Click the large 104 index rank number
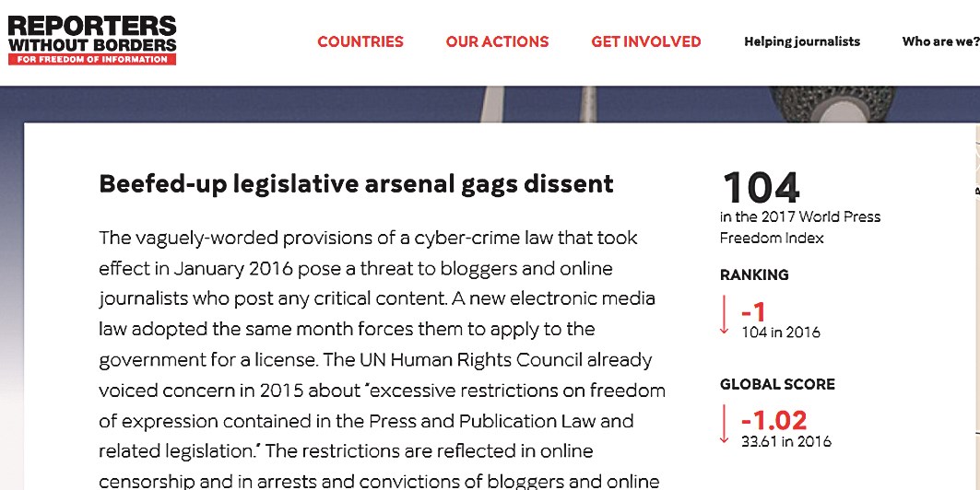The width and height of the screenshot is (980, 490). 762,188
